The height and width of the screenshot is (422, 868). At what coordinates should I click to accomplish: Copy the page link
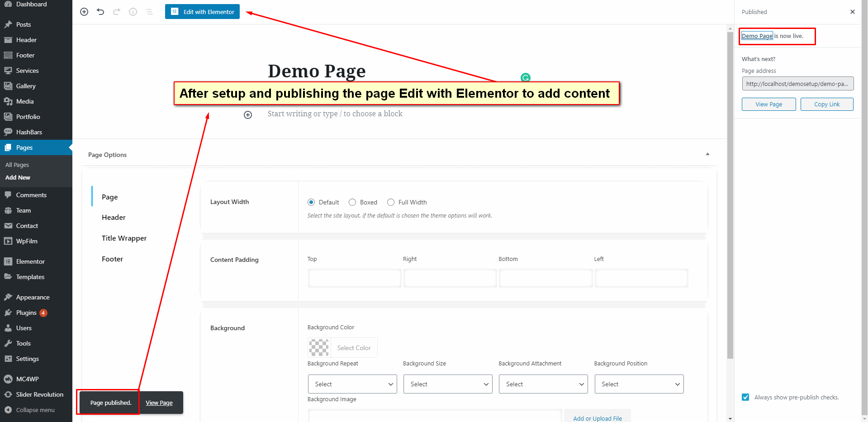click(827, 104)
